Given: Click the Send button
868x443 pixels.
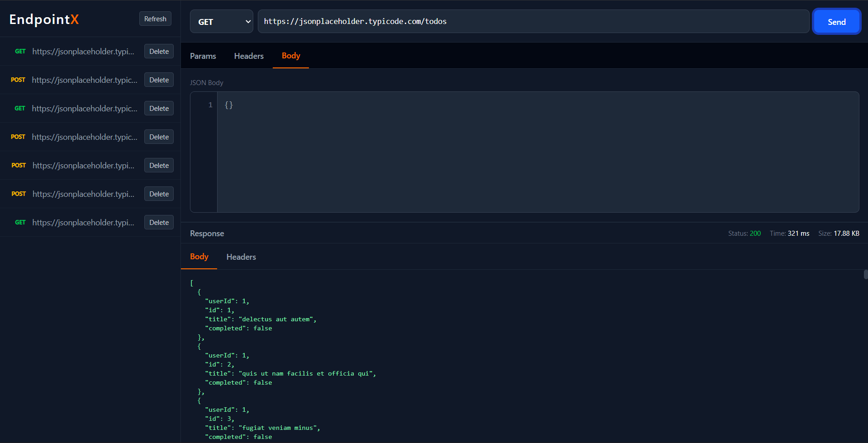Looking at the screenshot, I should [836, 21].
